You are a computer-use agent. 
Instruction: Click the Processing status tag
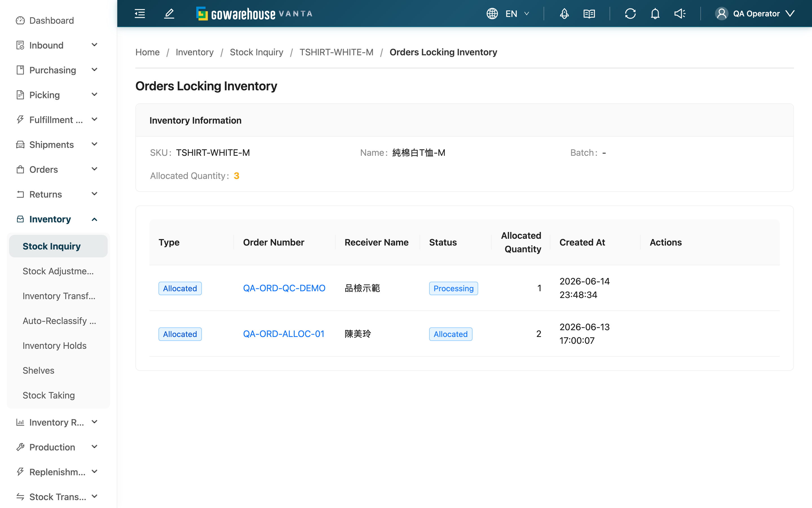click(453, 288)
